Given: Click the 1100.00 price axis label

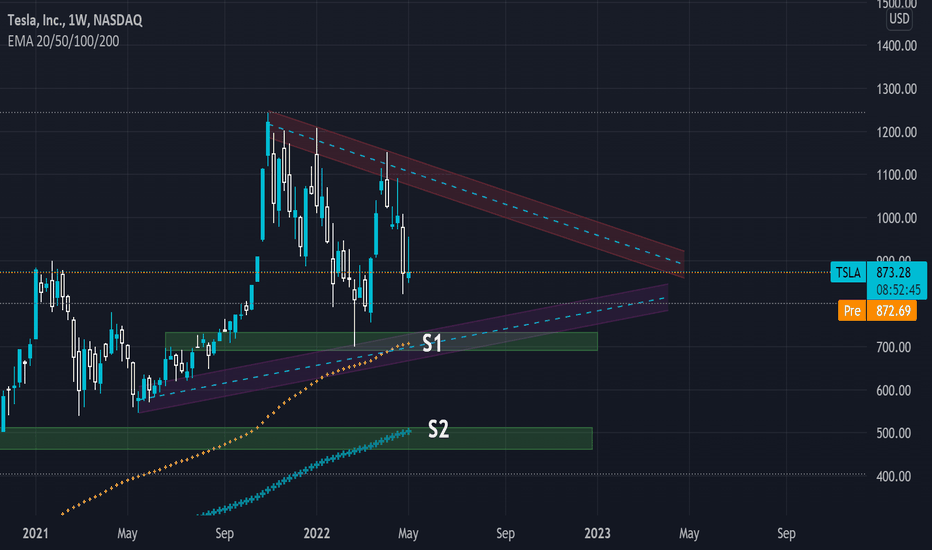Looking at the screenshot, I should tap(896, 175).
